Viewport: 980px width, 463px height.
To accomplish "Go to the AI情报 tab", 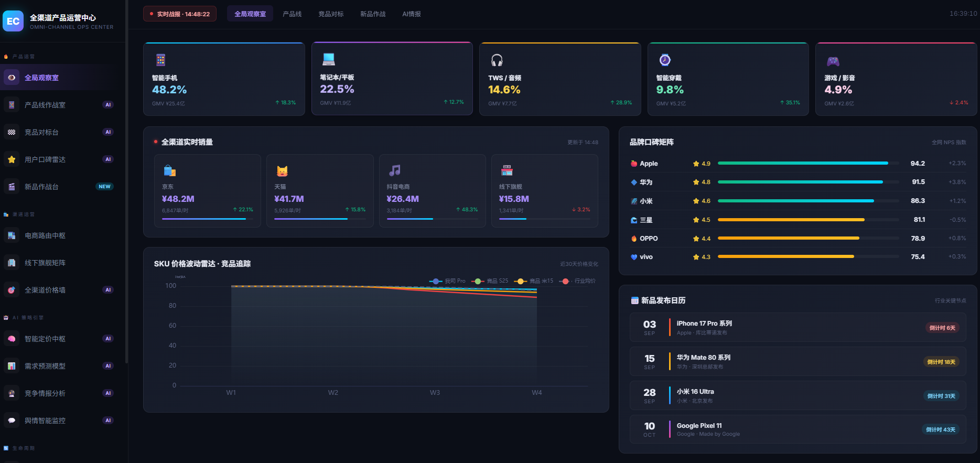I will coord(412,14).
